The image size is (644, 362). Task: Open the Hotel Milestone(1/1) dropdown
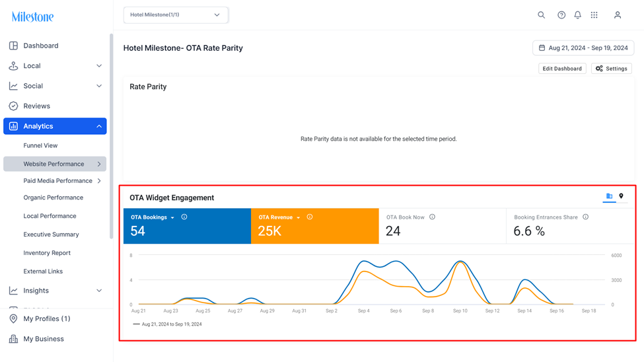coord(176,15)
